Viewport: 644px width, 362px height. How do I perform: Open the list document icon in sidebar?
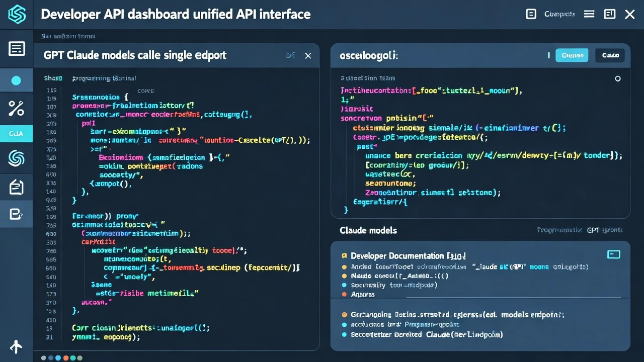17,49
